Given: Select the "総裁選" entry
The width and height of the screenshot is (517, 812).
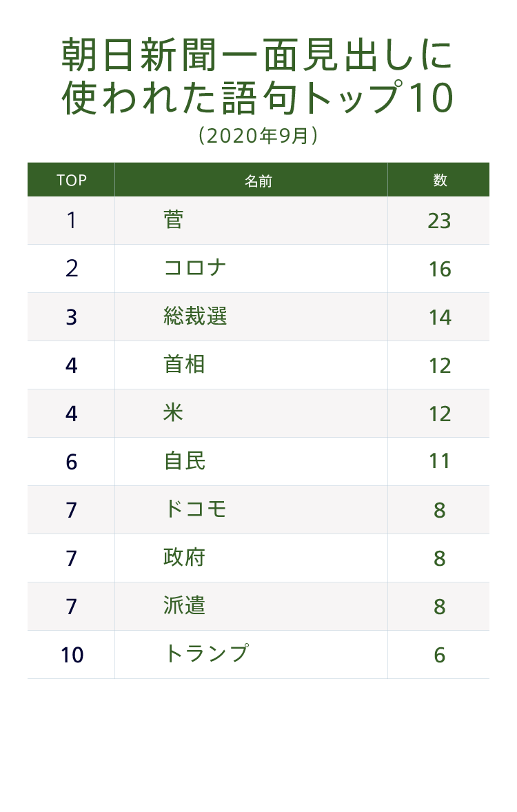Looking at the screenshot, I should click(x=195, y=316).
